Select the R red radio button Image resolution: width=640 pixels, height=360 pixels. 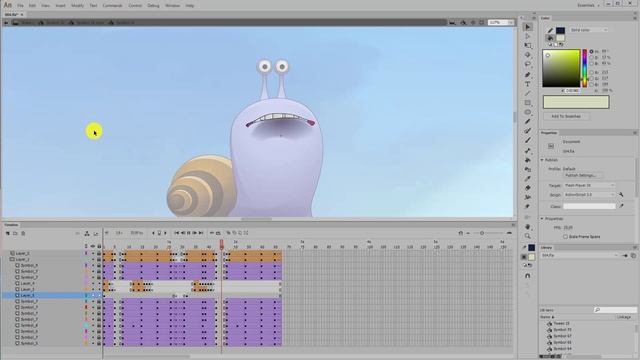(x=591, y=72)
